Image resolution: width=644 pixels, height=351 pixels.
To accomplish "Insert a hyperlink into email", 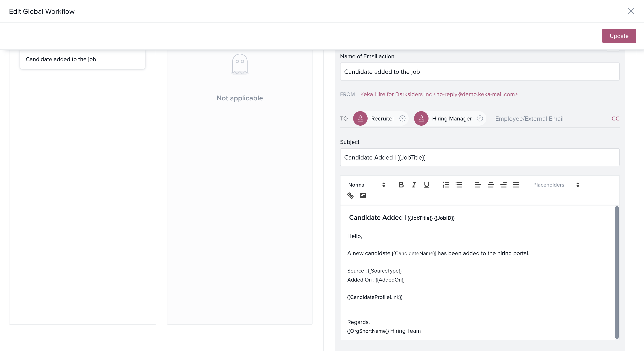I will coord(350,196).
